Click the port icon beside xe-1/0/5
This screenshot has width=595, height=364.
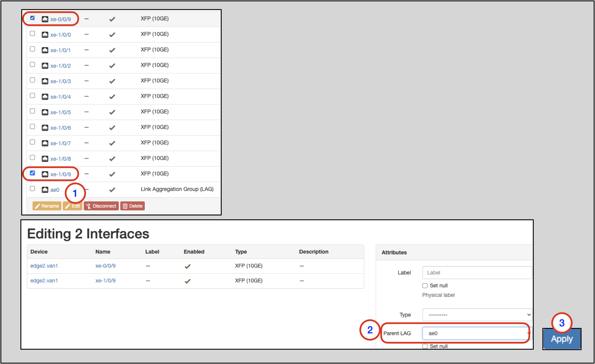[x=45, y=112]
